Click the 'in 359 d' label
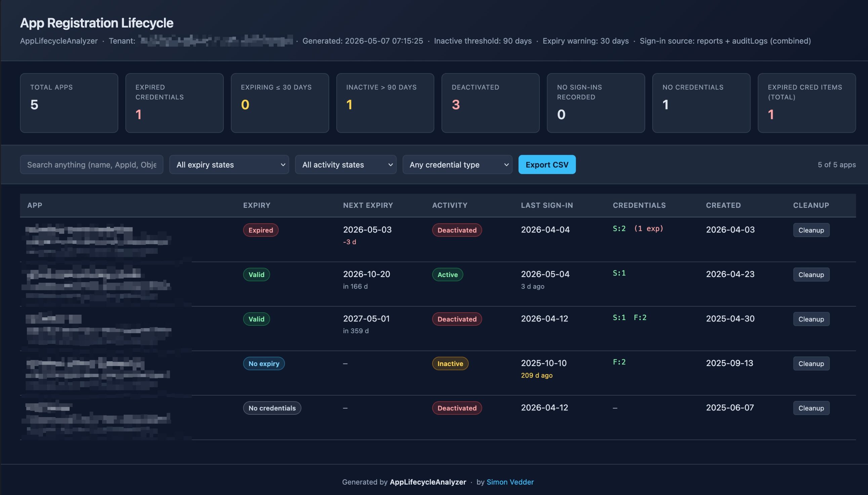Screen dimensions: 868x495 coord(356,331)
